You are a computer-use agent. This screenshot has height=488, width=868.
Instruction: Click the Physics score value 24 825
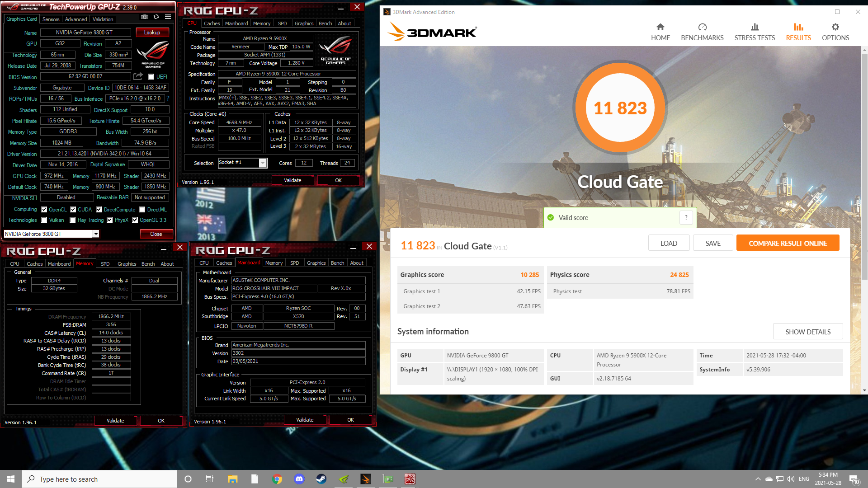pos(679,275)
